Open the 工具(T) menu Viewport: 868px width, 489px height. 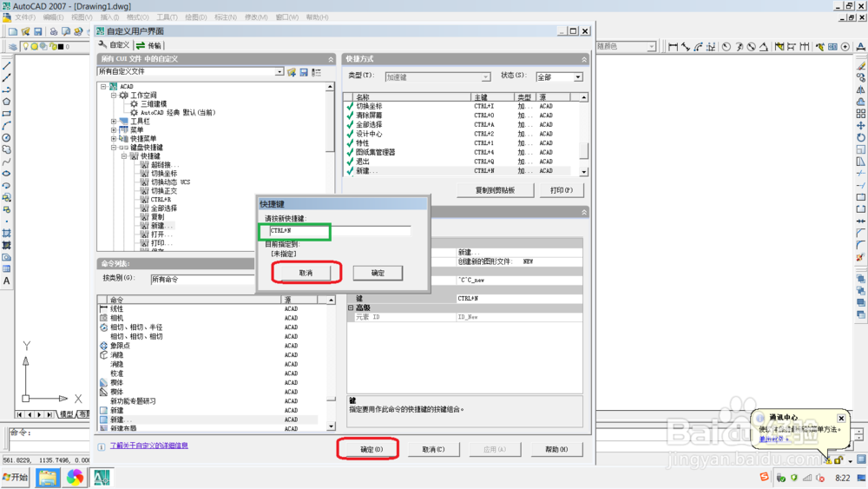pyautogui.click(x=168, y=17)
